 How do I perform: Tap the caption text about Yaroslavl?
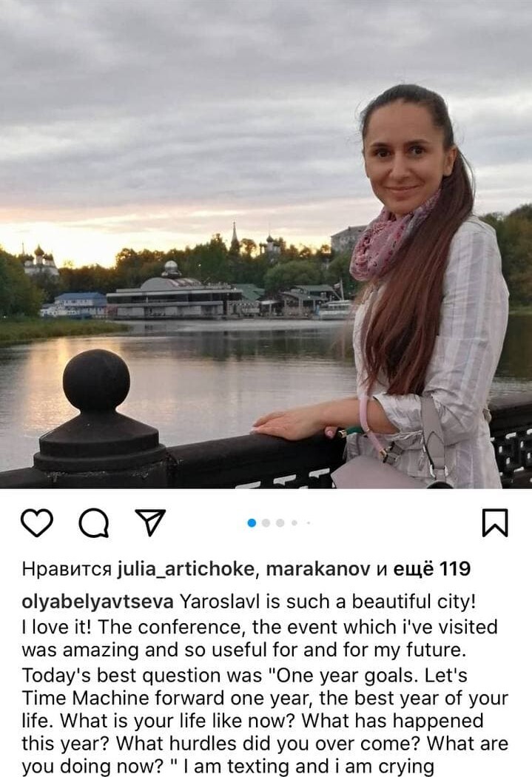pos(265,684)
